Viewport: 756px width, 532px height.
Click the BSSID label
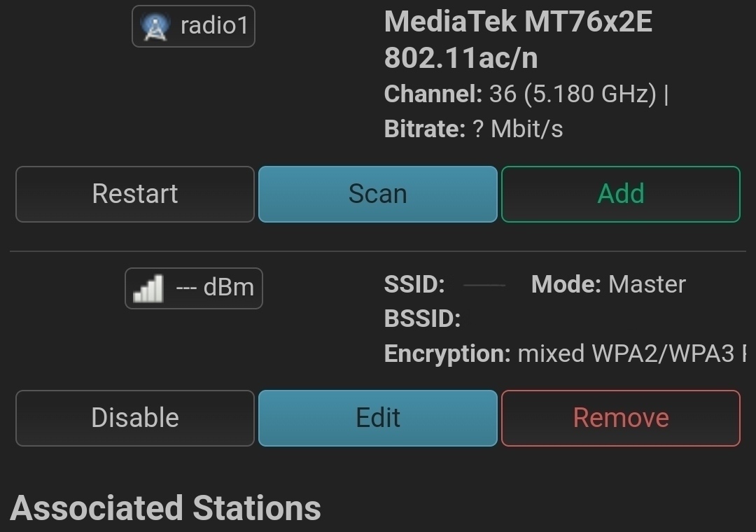[422, 318]
